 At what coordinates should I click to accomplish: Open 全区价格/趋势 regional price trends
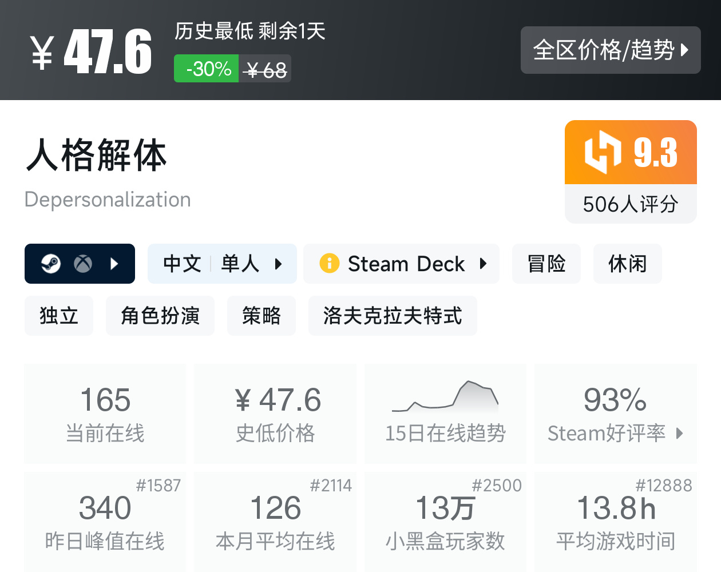point(610,50)
